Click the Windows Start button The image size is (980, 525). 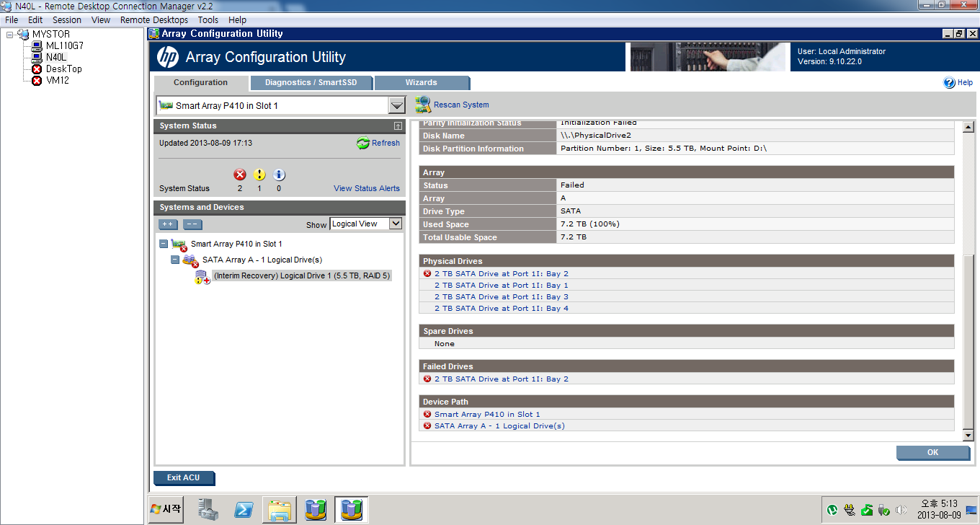(166, 509)
